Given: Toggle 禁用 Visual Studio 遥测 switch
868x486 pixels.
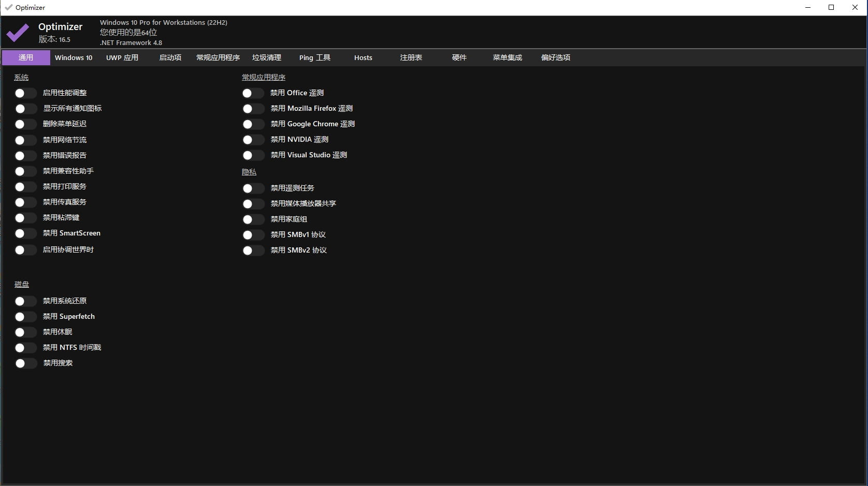Looking at the screenshot, I should click(x=253, y=155).
